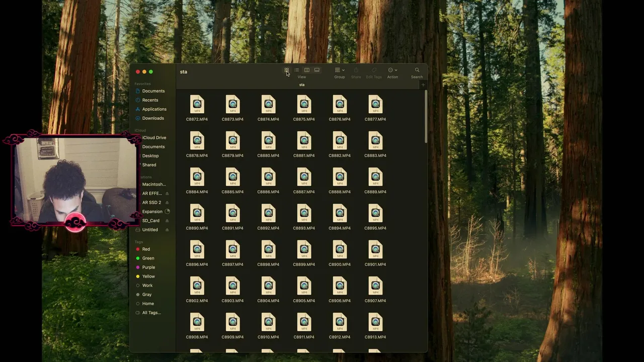Eject the AR EFFE... drive
This screenshot has height=362, width=644.
tap(167, 194)
